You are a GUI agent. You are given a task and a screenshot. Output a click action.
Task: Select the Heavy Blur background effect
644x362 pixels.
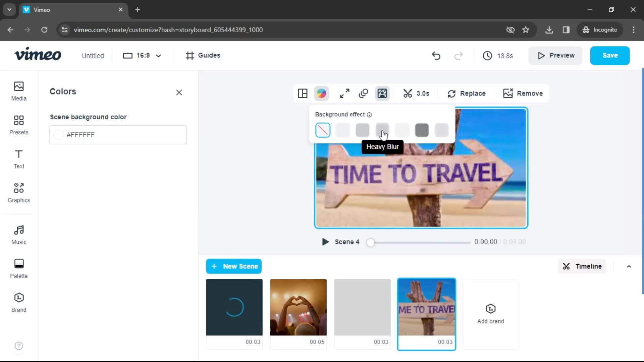click(x=382, y=129)
